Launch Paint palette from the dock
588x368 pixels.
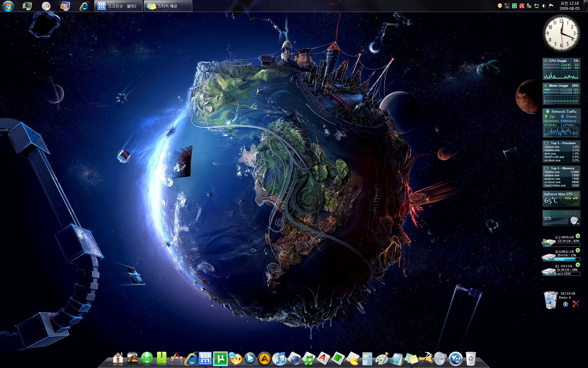point(382,358)
